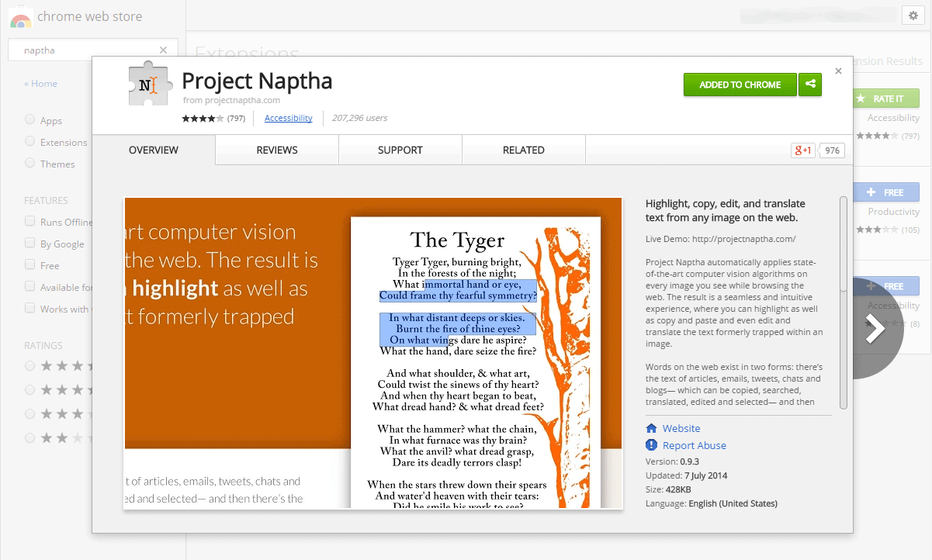Advance to next extension with right arrow
This screenshot has width=932, height=560.
(875, 329)
